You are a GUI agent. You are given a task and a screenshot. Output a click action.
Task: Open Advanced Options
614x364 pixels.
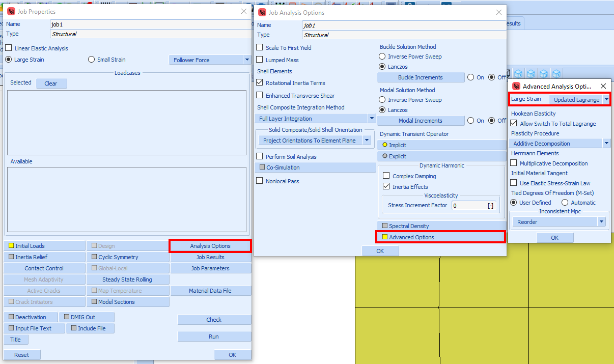click(x=441, y=237)
